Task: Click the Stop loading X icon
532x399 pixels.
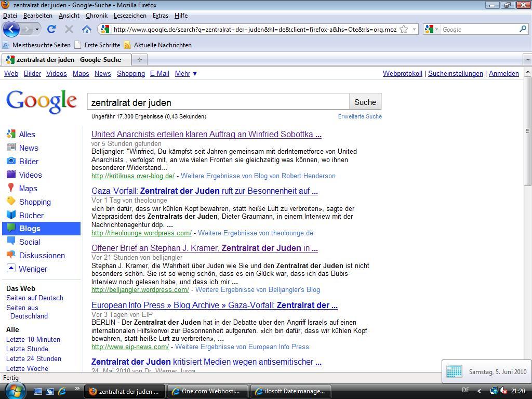Action: [69, 29]
